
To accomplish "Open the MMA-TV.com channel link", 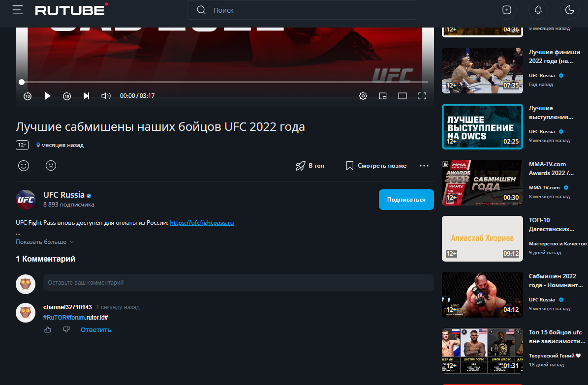I will (544, 187).
